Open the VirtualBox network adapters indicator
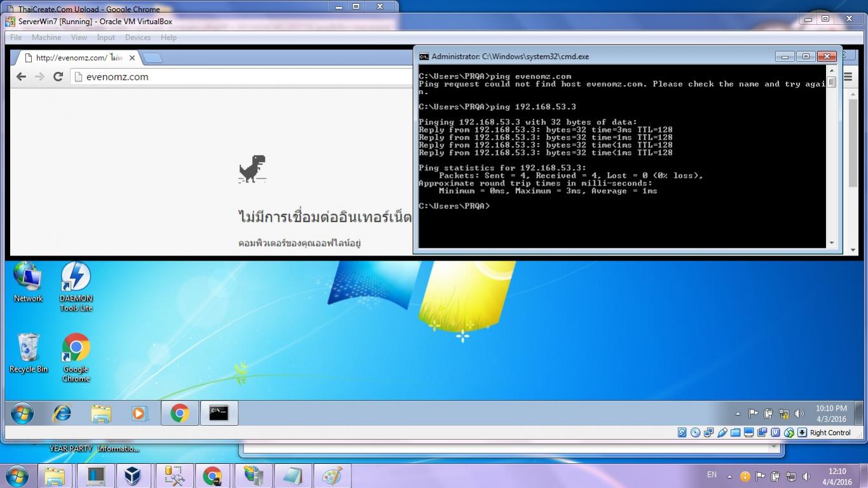This screenshot has height=488, width=868. 709,433
